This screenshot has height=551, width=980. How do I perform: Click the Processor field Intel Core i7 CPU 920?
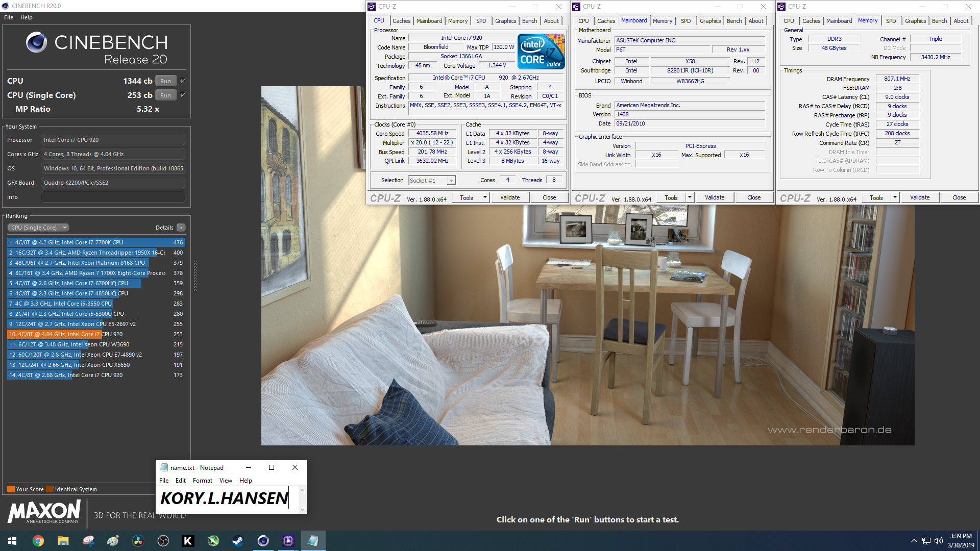[113, 140]
